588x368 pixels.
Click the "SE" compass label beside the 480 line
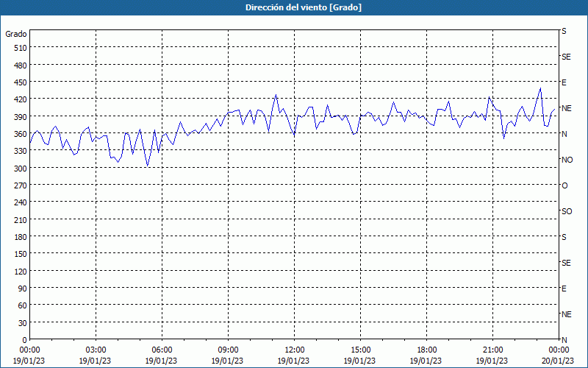coord(566,57)
